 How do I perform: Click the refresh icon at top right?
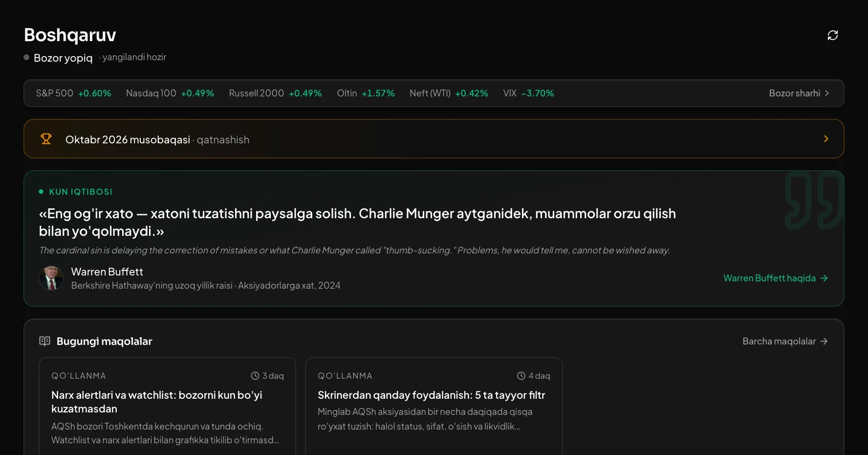pyautogui.click(x=832, y=35)
